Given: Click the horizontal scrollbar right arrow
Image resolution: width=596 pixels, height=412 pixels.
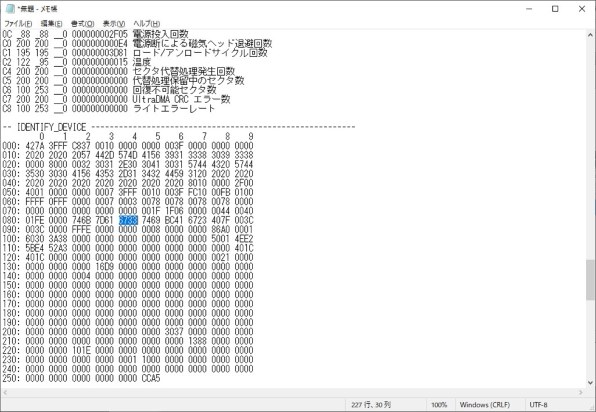Looking at the screenshot, I should point(581,392).
